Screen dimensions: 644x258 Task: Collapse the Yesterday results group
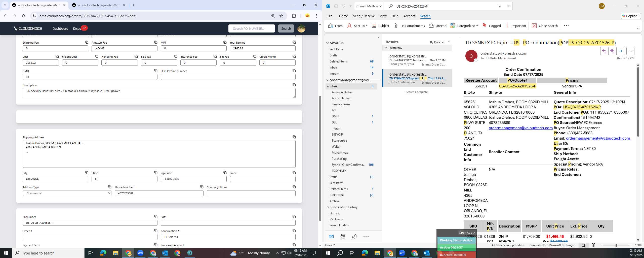(x=386, y=48)
